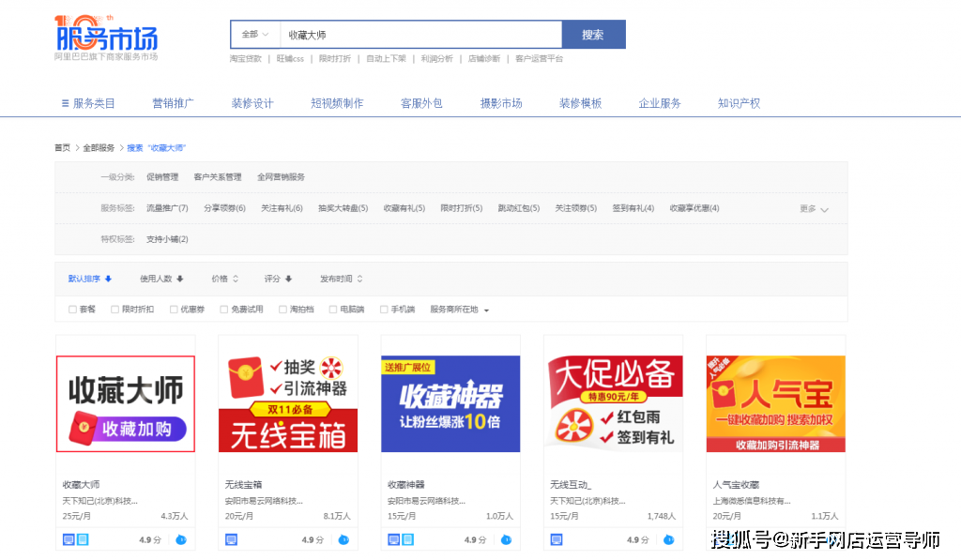Image resolution: width=961 pixels, height=560 pixels.
Task: Toggle the 限时折扣 checkbox
Action: (x=114, y=310)
